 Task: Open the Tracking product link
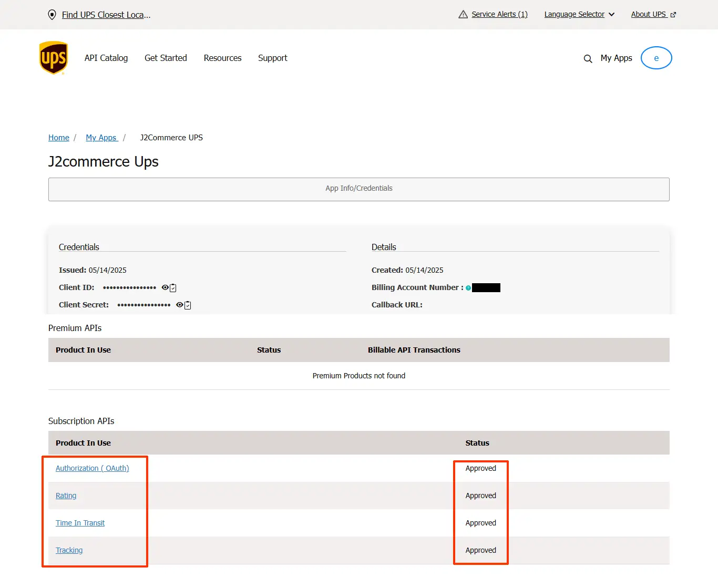[x=69, y=550]
